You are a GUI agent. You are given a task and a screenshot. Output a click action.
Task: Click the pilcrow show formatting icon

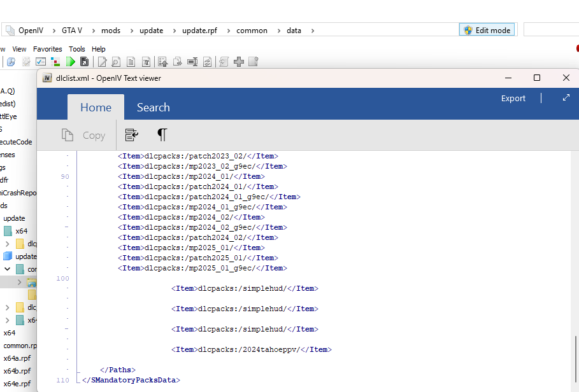click(x=162, y=135)
